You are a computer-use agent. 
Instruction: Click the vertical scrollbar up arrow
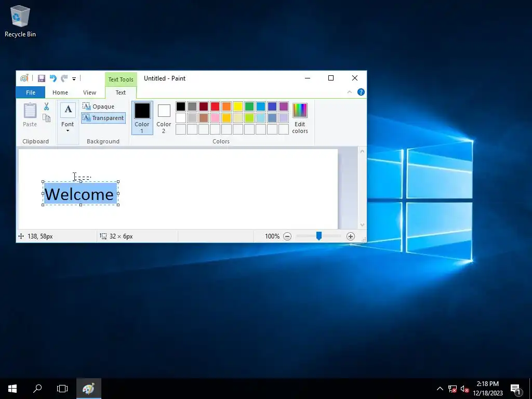point(362,151)
